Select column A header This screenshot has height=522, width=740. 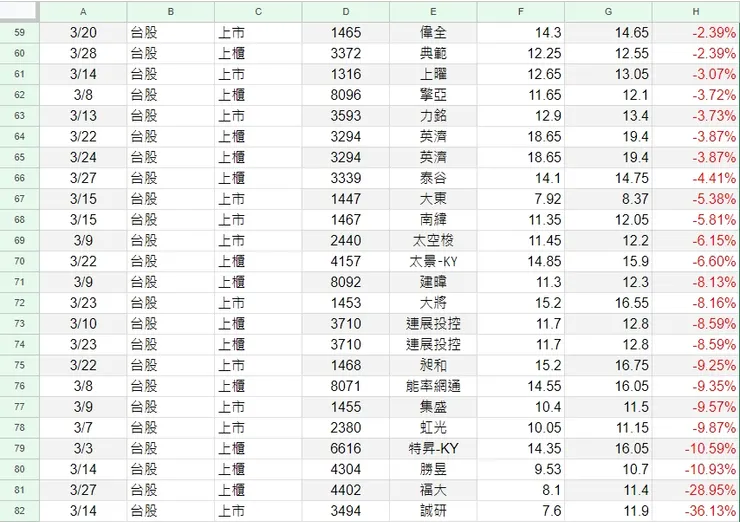click(x=83, y=12)
